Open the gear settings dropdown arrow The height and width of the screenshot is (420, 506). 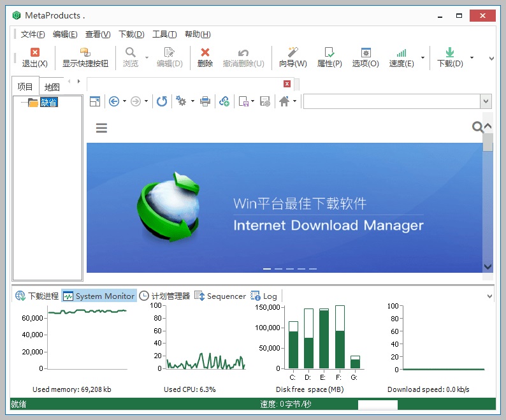(x=192, y=101)
